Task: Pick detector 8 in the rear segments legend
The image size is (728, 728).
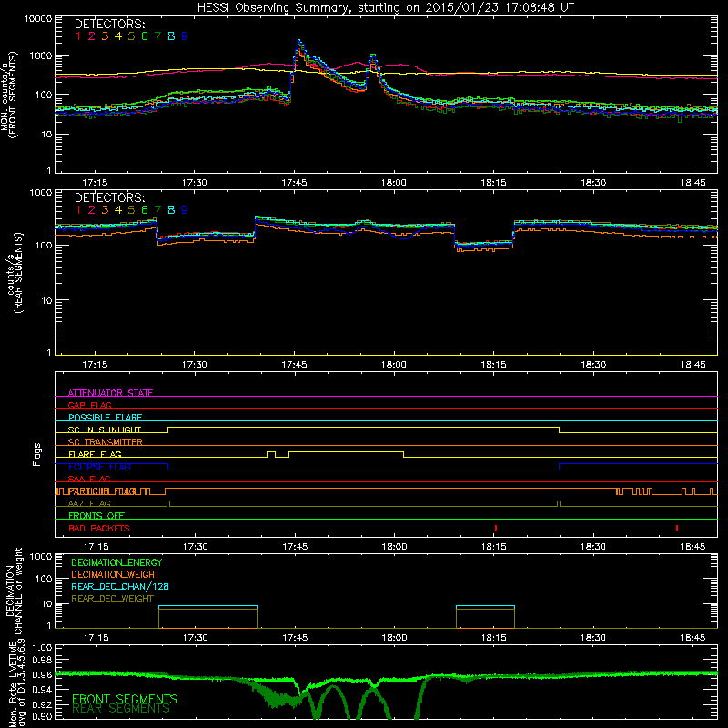Action: click(x=171, y=210)
